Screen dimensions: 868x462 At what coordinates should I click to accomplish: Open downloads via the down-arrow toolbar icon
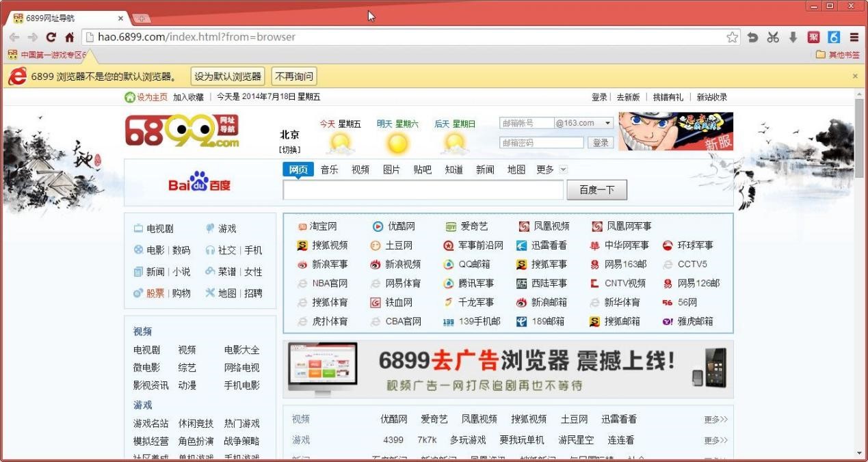pos(793,38)
